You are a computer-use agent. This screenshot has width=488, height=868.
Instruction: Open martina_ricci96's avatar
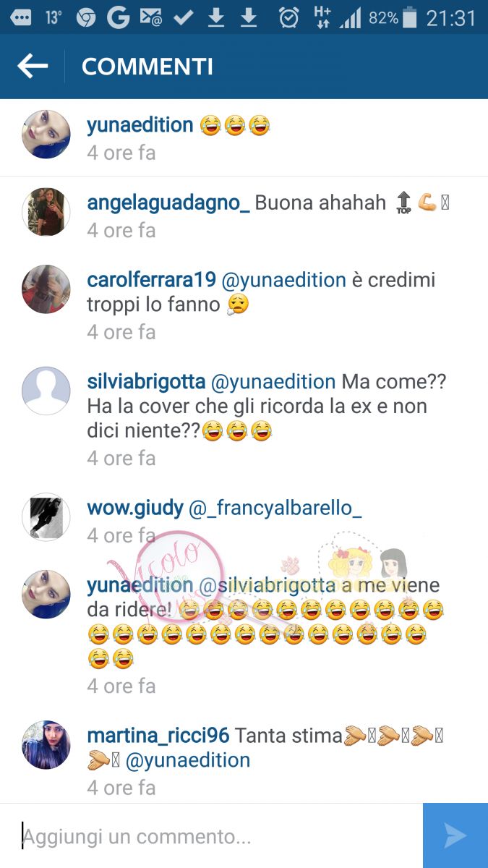point(46,744)
